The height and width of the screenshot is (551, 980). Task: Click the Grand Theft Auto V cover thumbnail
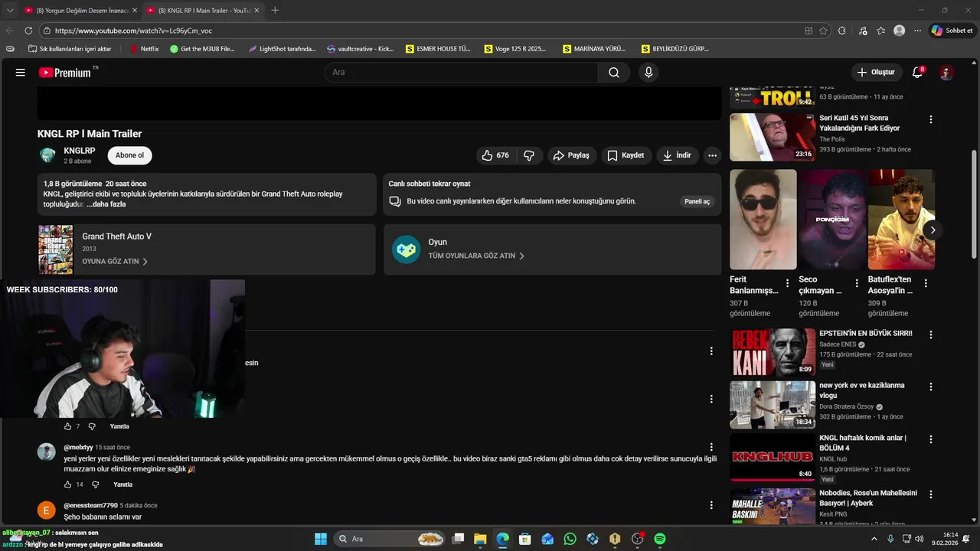point(56,249)
